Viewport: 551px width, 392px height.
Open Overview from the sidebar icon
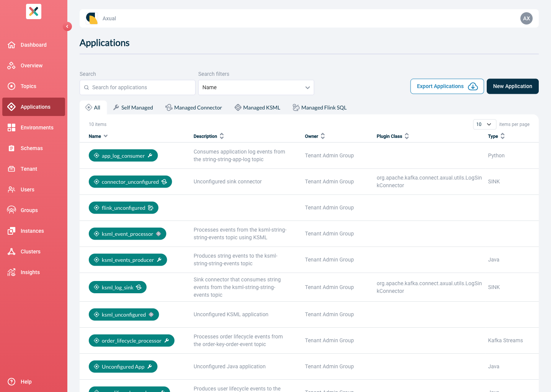tap(11, 65)
